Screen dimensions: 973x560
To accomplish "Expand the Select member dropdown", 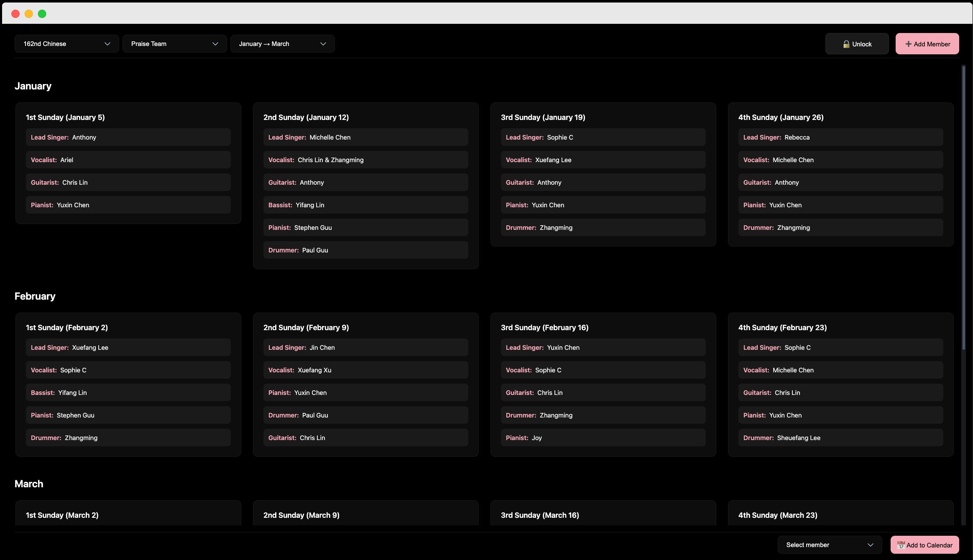I will point(830,545).
